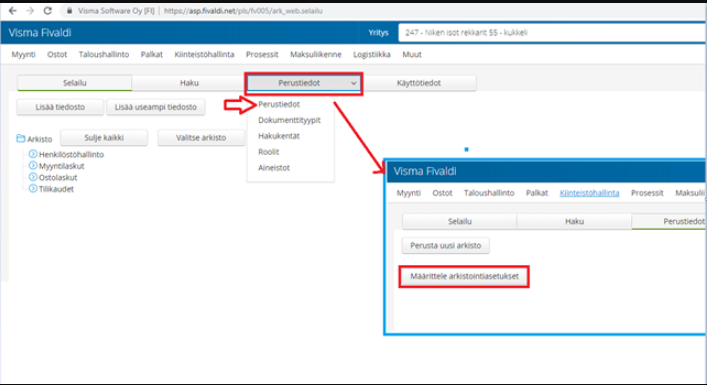Expand the Henkilöstöhallinto tree node arrow
Viewport: 707px width, 385px height.
pos(33,154)
